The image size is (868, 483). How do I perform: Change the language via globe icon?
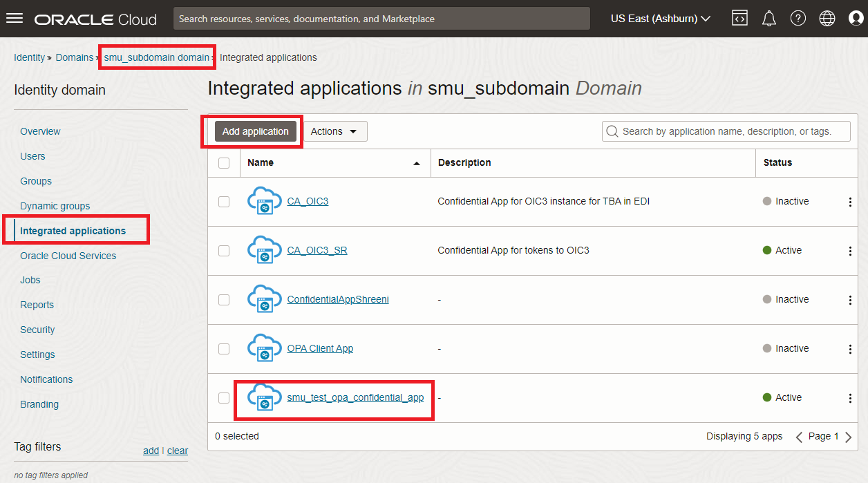(x=827, y=18)
